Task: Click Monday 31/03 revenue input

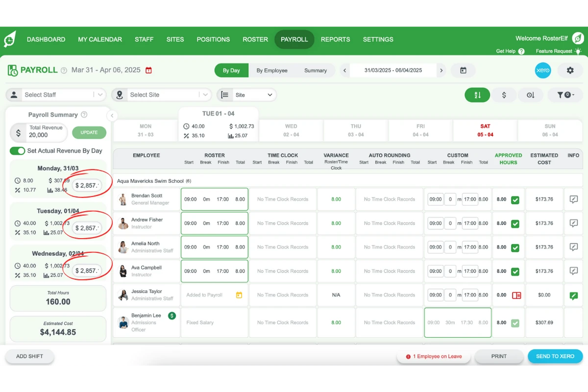Action: [x=87, y=186]
